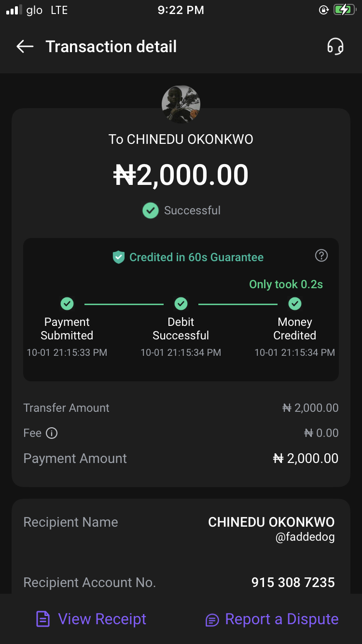The image size is (362, 644).
Task: Tap the @faddedog username
Action: click(305, 537)
